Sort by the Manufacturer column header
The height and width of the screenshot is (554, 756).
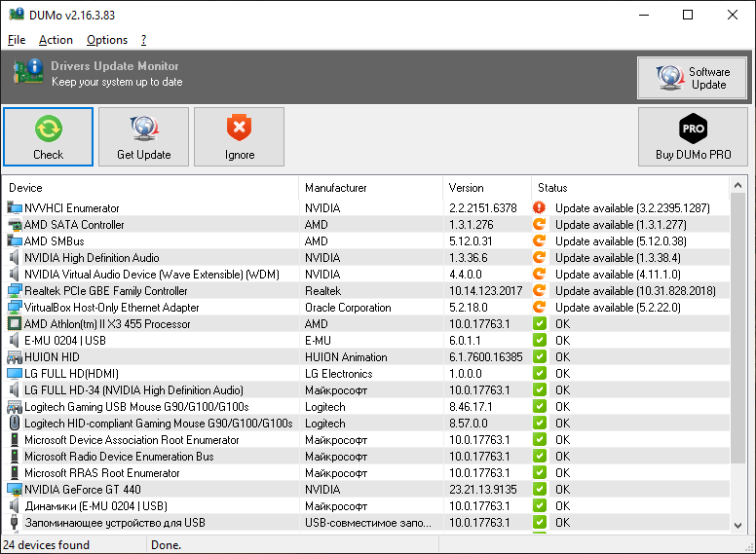point(371,188)
